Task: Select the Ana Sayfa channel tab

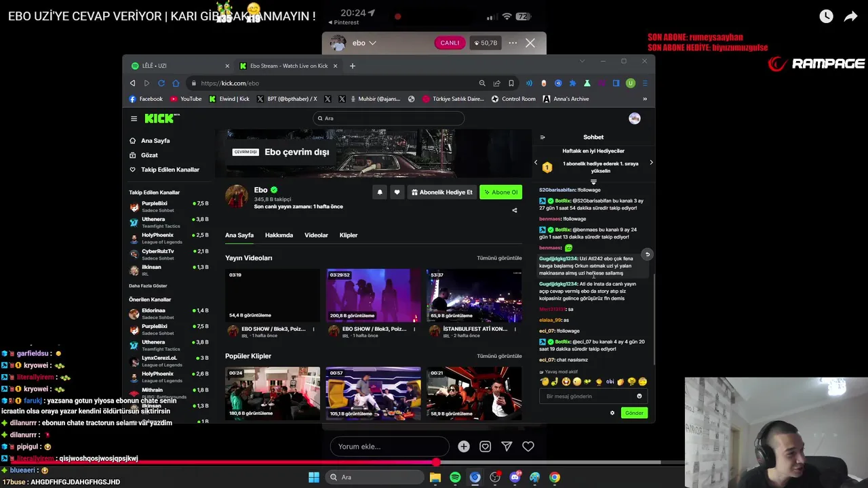Action: [x=239, y=235]
